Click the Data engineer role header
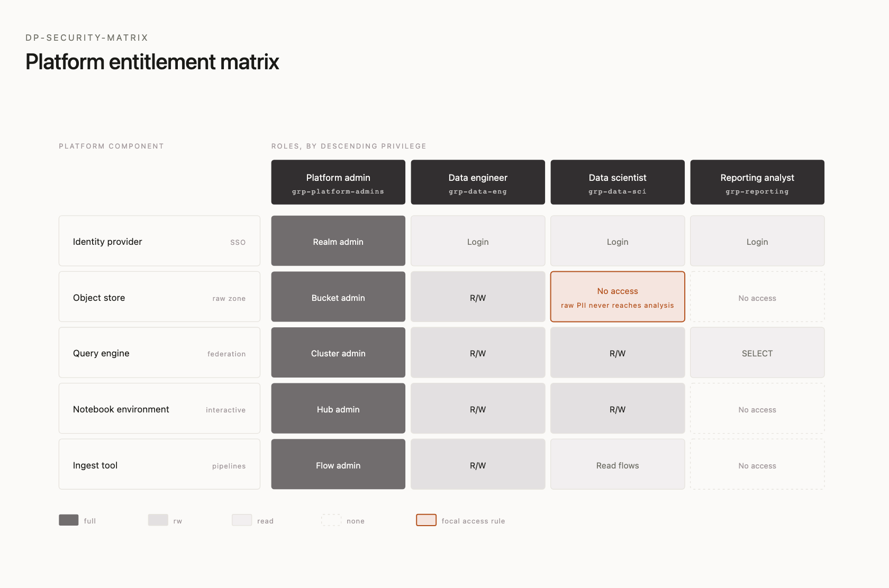The width and height of the screenshot is (889, 588). point(478,182)
